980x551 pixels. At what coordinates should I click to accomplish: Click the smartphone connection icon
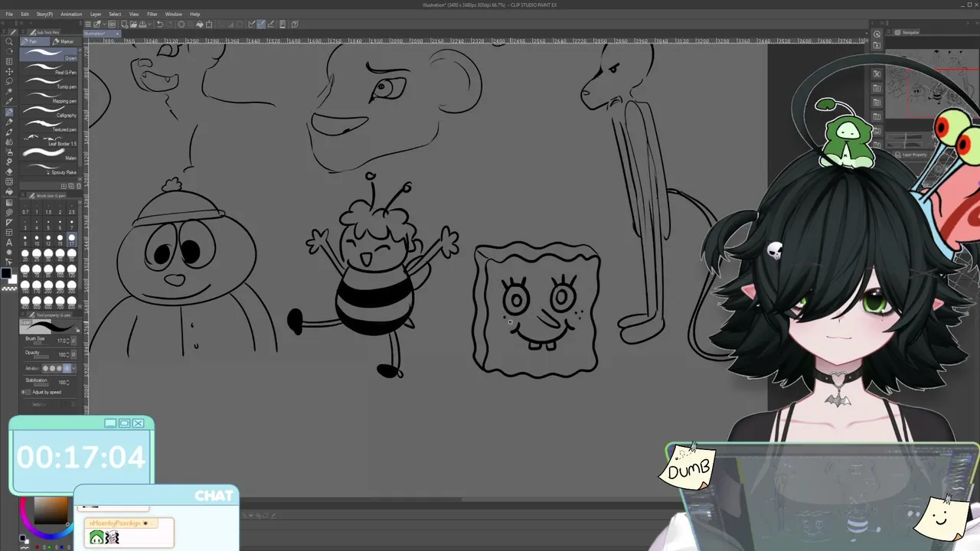(283, 24)
